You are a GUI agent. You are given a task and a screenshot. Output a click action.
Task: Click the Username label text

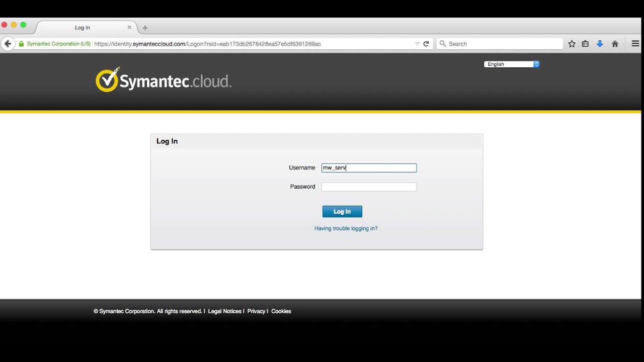(x=302, y=168)
